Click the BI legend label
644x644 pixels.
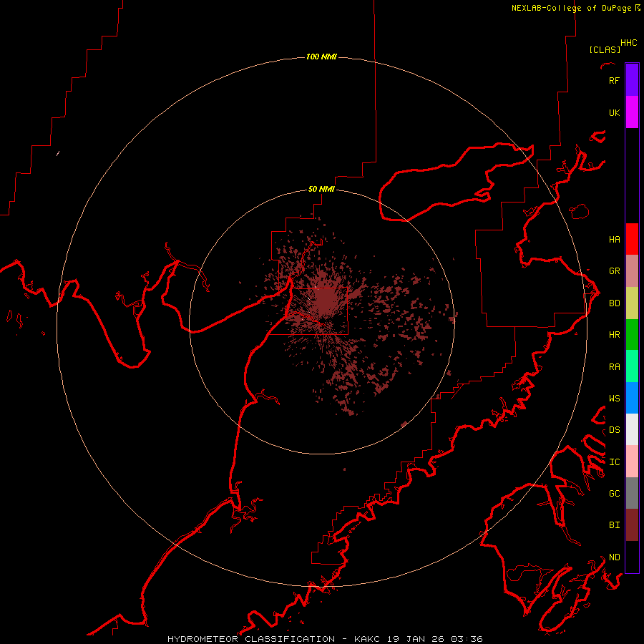(x=614, y=525)
